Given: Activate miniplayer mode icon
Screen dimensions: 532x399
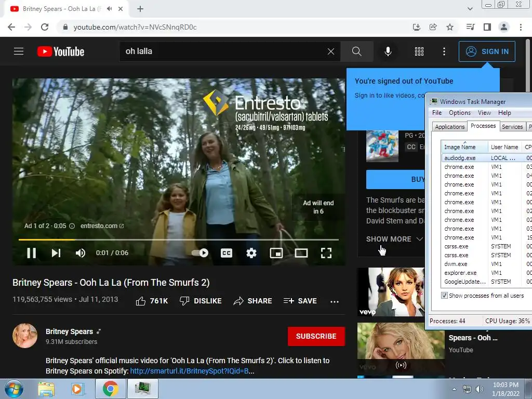Looking at the screenshot, I should point(276,253).
